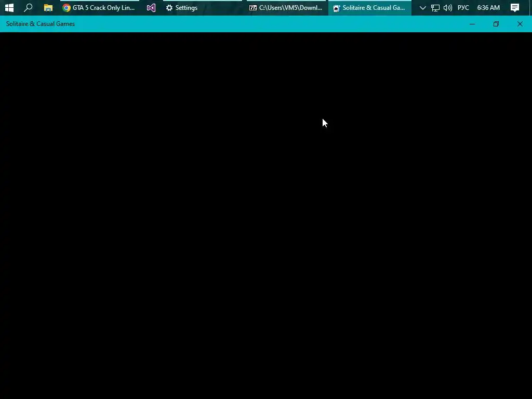This screenshot has height=399, width=532.
Task: Open the volume speaker tray icon
Action: 447,7
